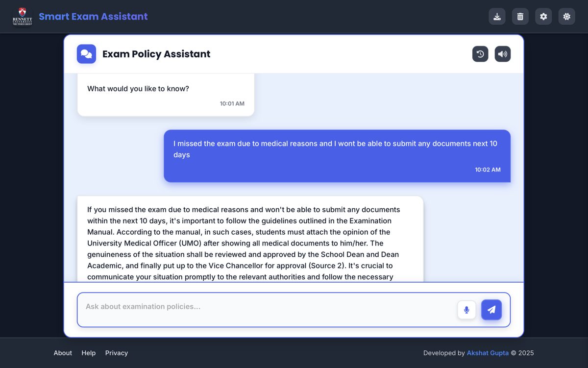Click the assistant reply about Examination Manual
The image size is (588, 368).
point(250,239)
